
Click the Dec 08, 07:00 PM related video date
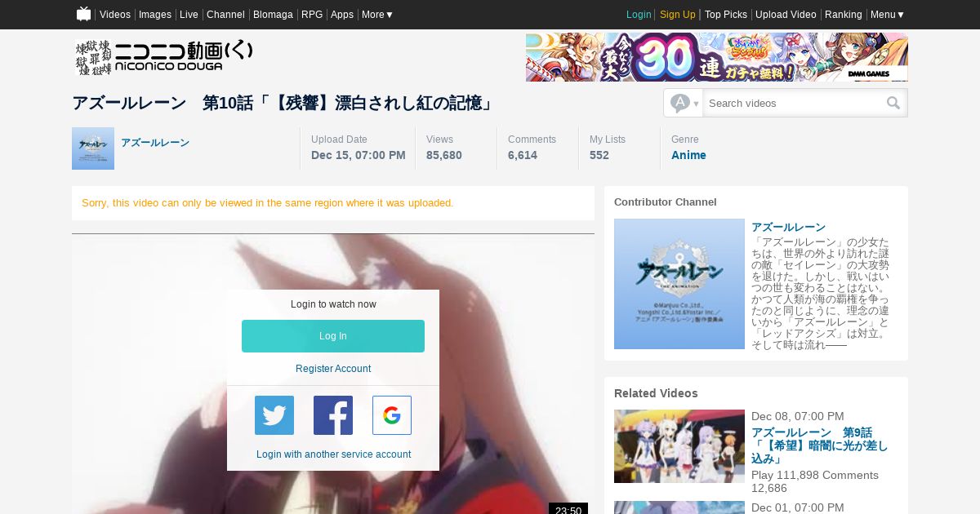point(798,416)
